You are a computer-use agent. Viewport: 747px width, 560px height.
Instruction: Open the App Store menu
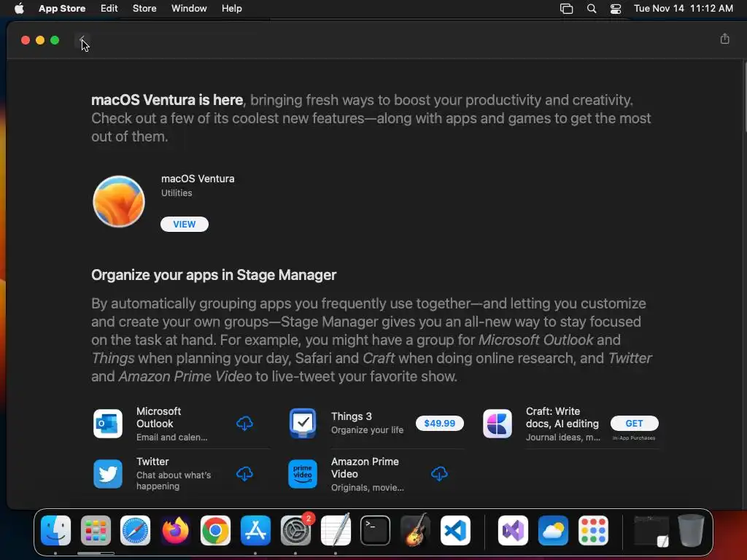(x=62, y=8)
